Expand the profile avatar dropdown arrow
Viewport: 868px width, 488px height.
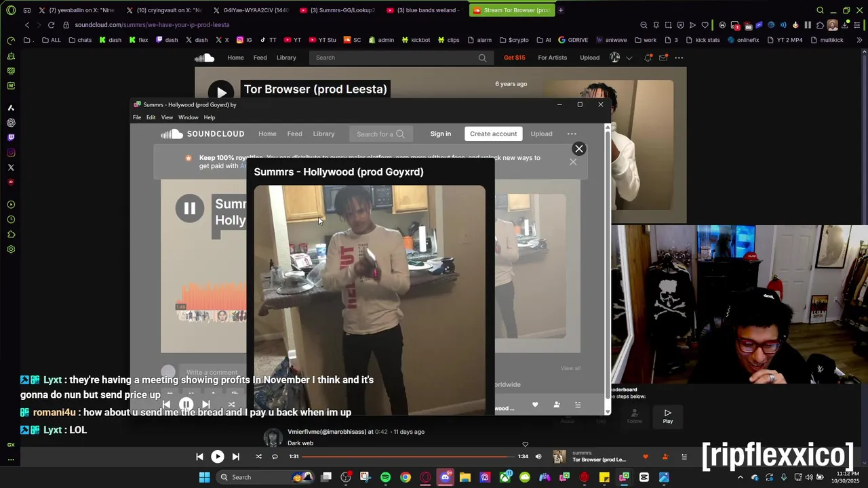(629, 58)
